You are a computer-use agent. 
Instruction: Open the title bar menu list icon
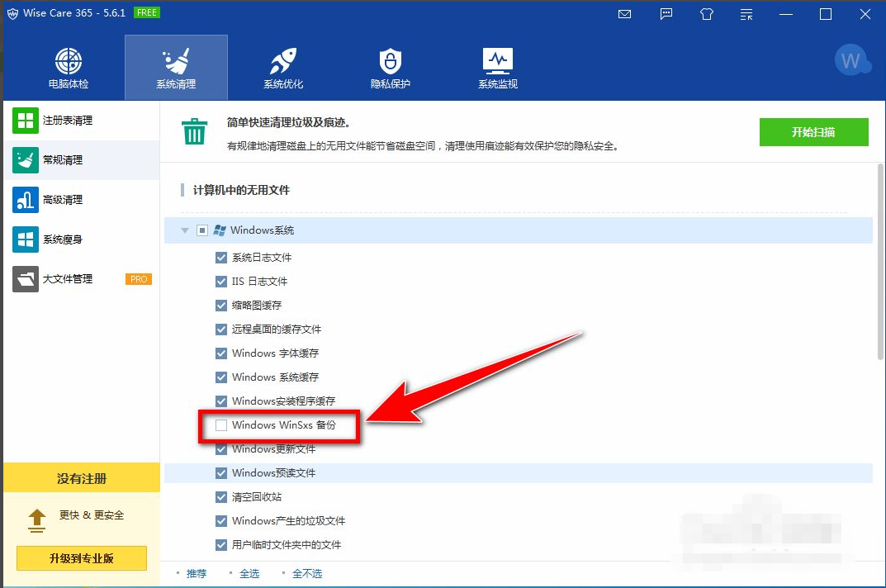point(746,14)
